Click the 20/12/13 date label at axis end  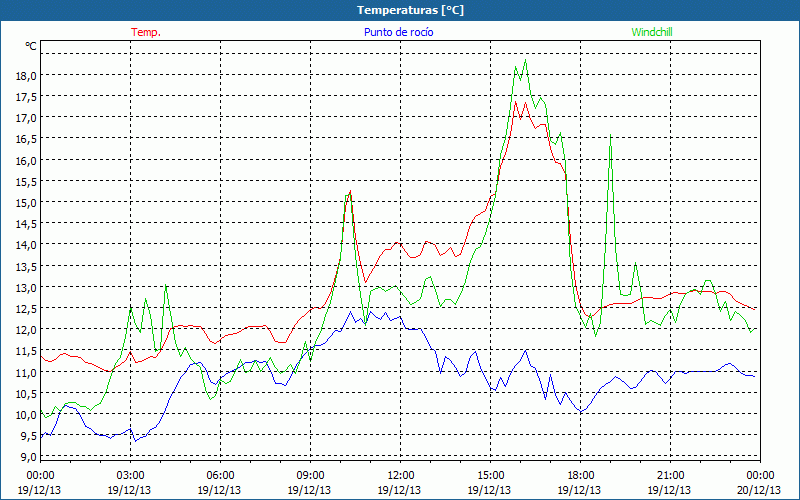760,490
